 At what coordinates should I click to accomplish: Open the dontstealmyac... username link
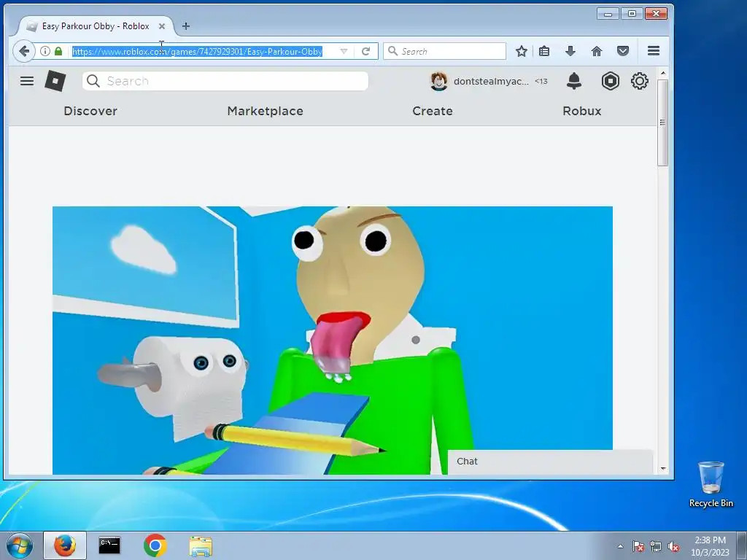pos(491,82)
